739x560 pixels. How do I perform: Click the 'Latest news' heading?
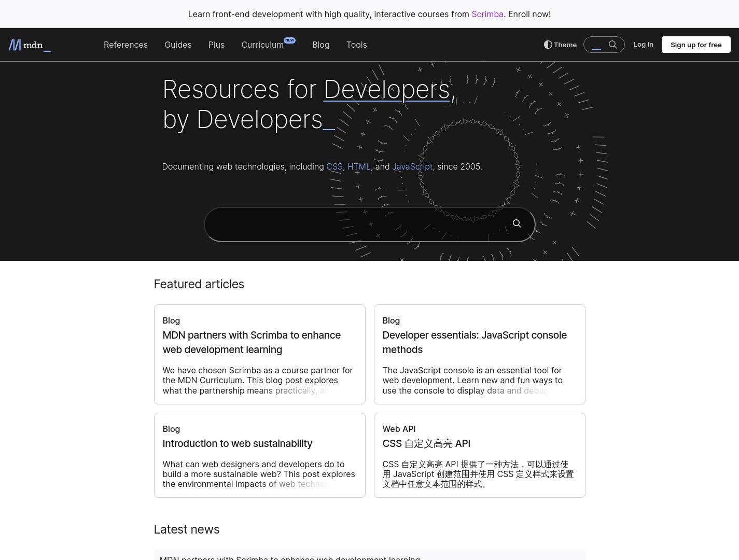point(187,529)
